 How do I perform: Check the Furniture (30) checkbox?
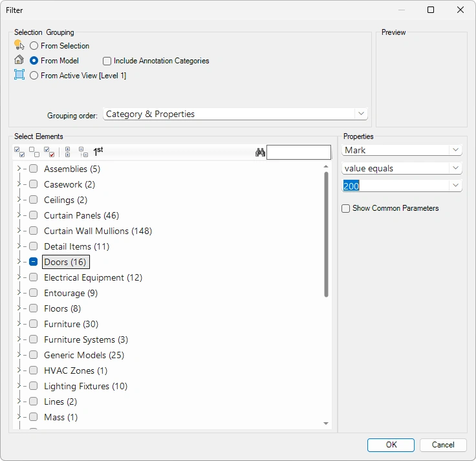(x=34, y=324)
